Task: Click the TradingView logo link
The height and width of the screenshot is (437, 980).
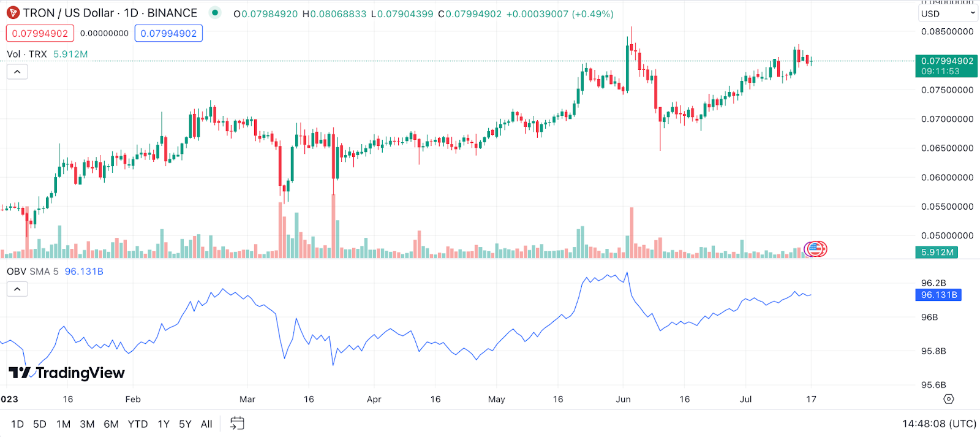Action: point(67,373)
